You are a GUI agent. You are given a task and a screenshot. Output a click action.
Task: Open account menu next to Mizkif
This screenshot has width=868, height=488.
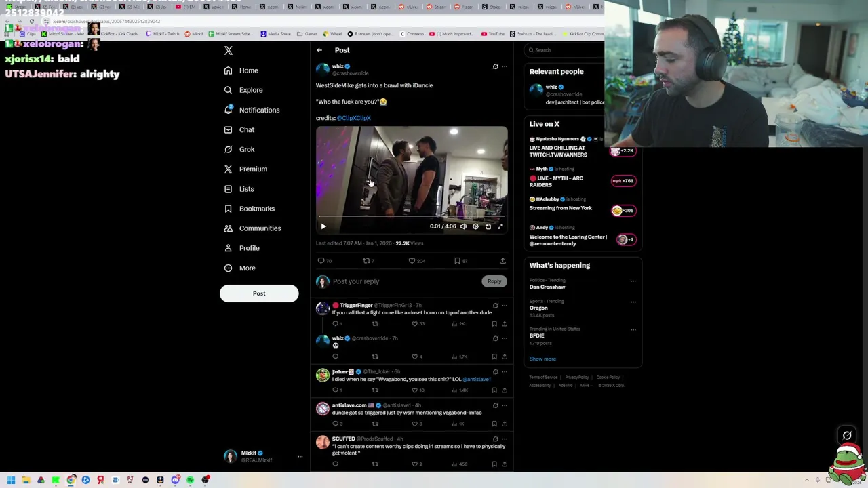click(x=300, y=457)
